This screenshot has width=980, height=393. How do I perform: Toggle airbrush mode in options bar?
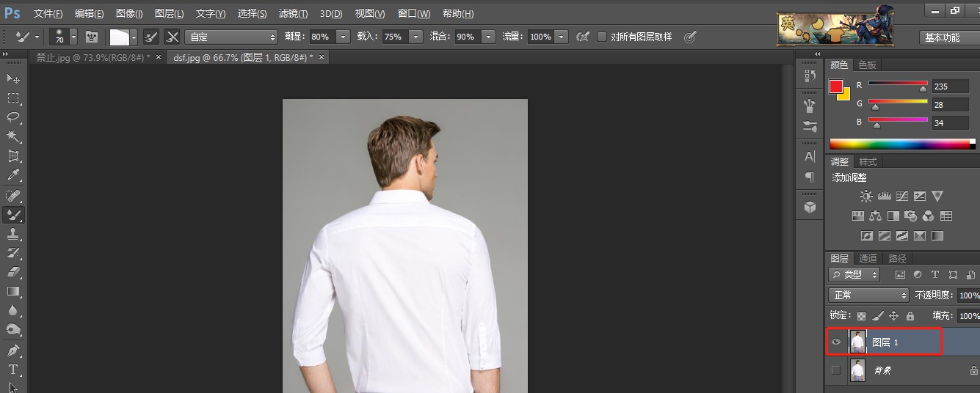point(583,37)
